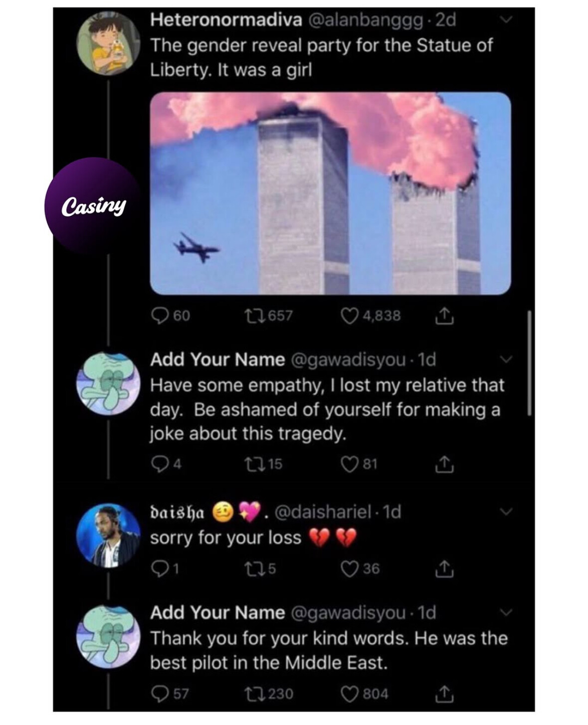The height and width of the screenshot is (725, 588).
Task: Open the chevron menu on last gawadisyou reply
Action: click(x=506, y=612)
